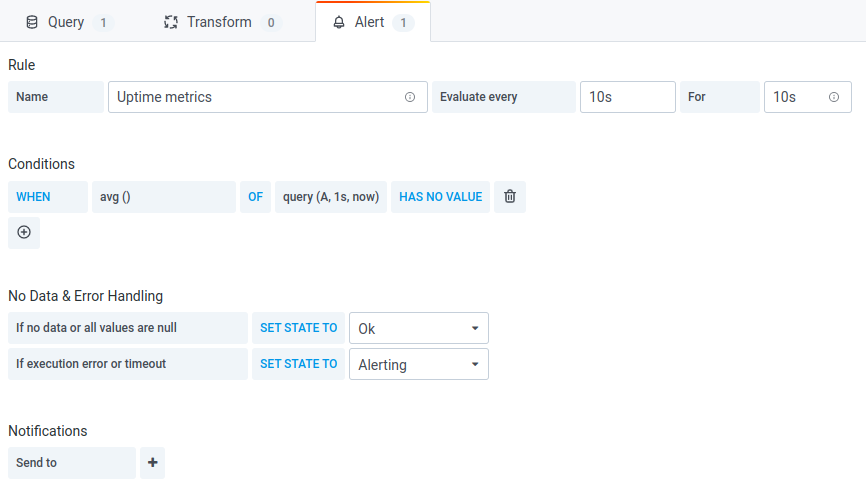The width and height of the screenshot is (866, 480).
Task: Click the bell icon on Alert tab
Action: pyautogui.click(x=339, y=22)
